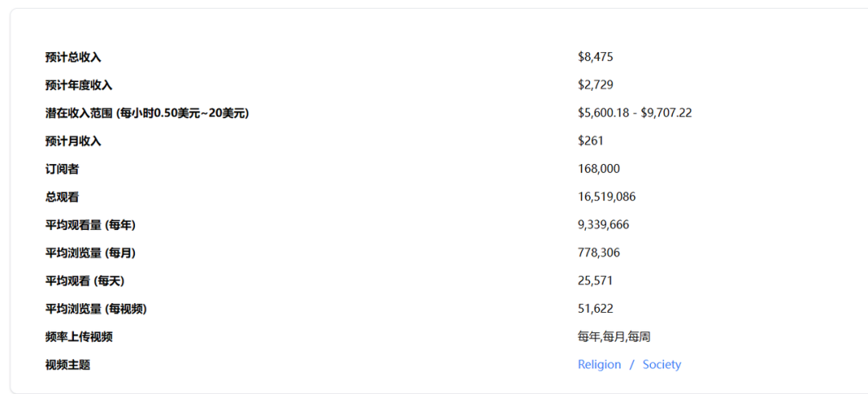Click the estimated total revenue value $8,475
Image resolution: width=868 pixels, height=394 pixels.
click(x=596, y=57)
